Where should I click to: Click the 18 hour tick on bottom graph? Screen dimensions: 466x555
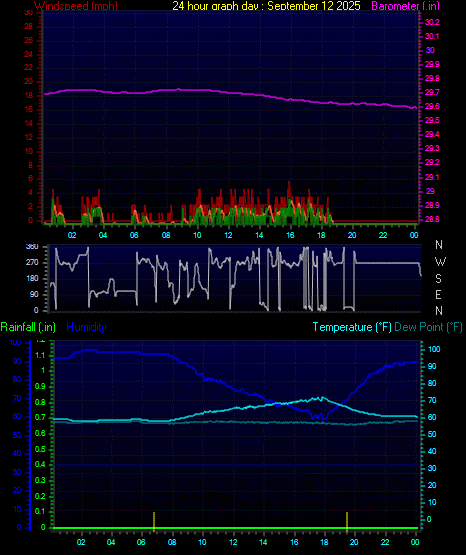(x=324, y=542)
